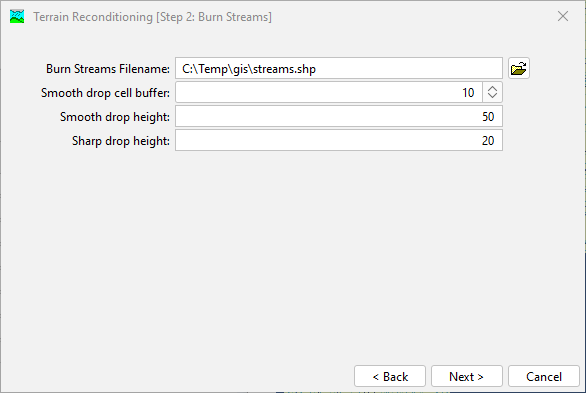586x393 pixels.
Task: Click the streams.shp path text
Action: (x=249, y=69)
